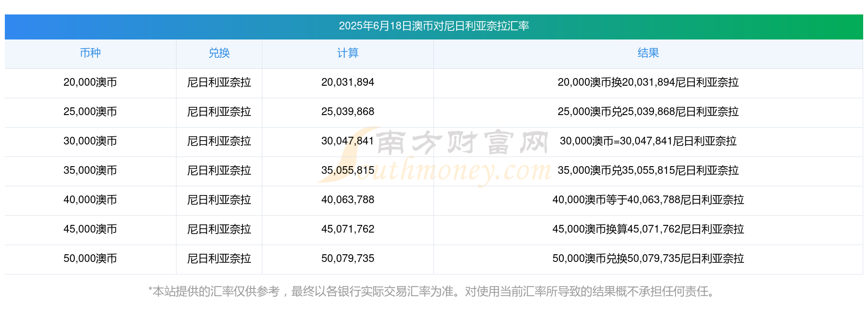Click the value 30,047,841 in 计算 column
Image resolution: width=868 pixels, height=313 pixels.
[x=348, y=141]
